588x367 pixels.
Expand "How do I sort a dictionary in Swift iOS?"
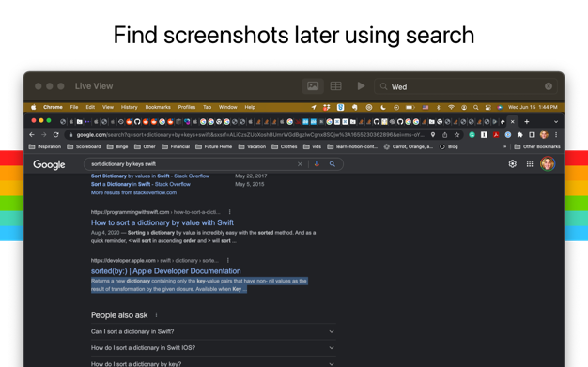(x=213, y=348)
